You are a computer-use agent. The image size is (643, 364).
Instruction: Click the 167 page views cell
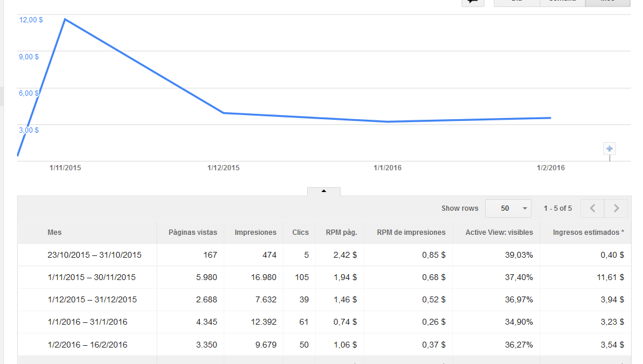pos(210,255)
